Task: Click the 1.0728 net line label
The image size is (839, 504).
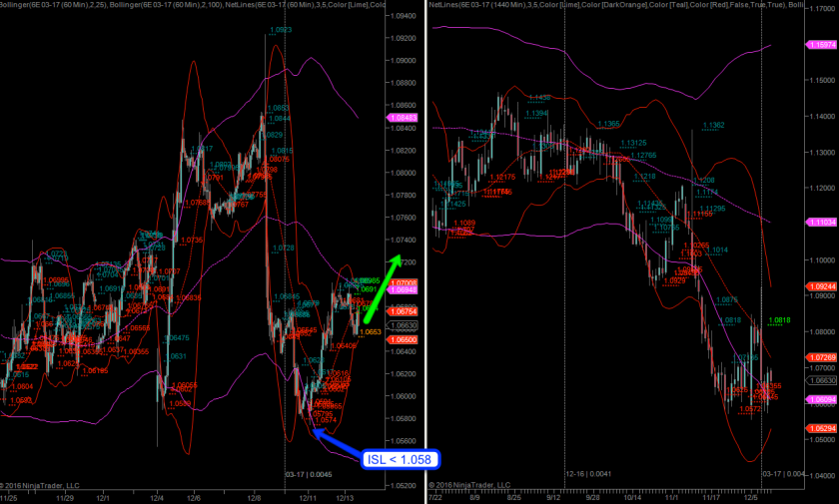Action: 284,248
